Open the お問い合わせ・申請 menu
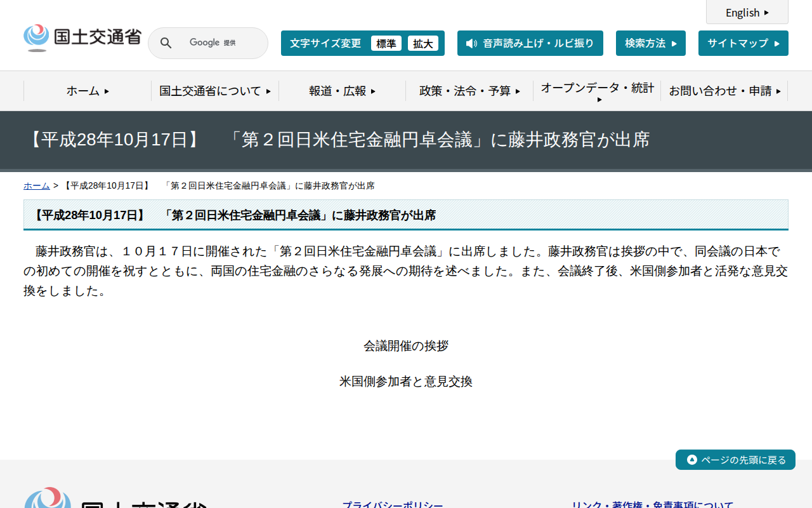This screenshot has height=508, width=812. coord(726,91)
